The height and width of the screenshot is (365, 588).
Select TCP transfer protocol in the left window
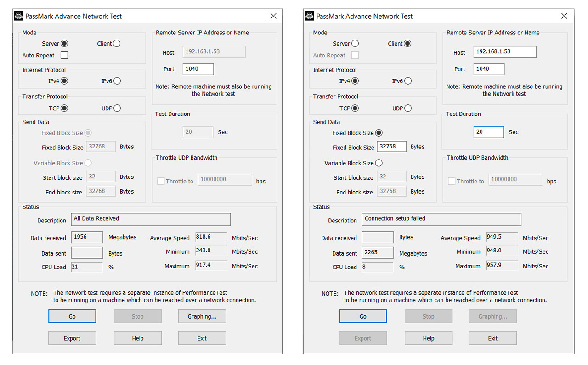tap(64, 108)
